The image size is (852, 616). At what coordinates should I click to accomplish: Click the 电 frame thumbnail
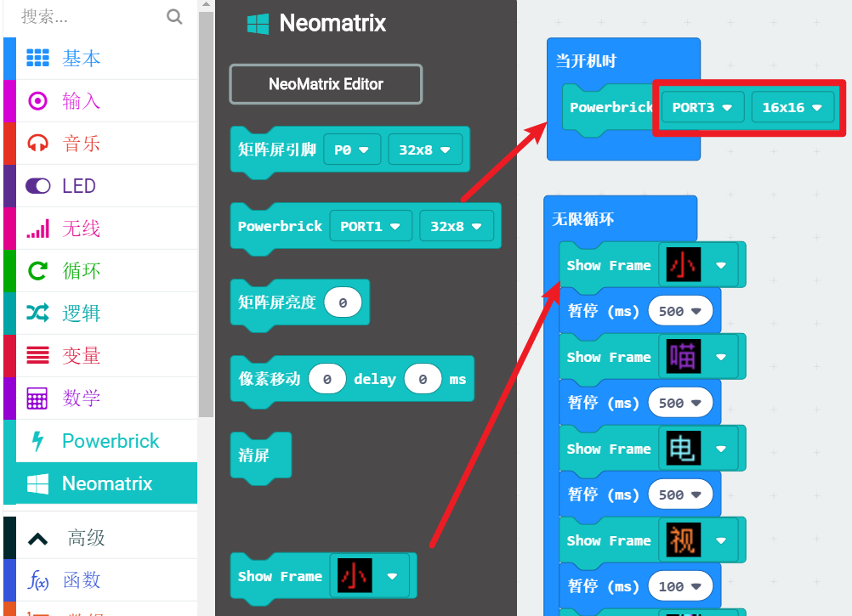click(684, 449)
